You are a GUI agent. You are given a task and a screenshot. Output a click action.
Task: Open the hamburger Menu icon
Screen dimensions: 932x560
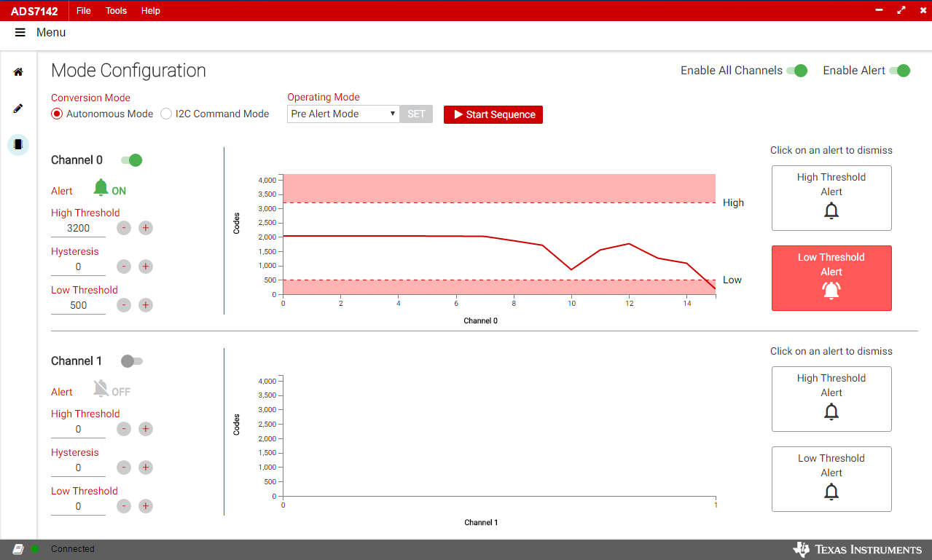20,33
